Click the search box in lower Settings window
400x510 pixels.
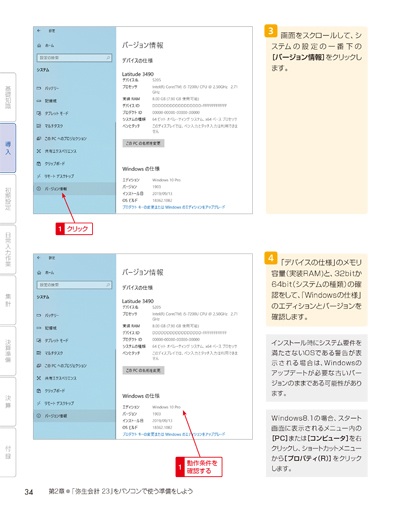[x=74, y=285]
